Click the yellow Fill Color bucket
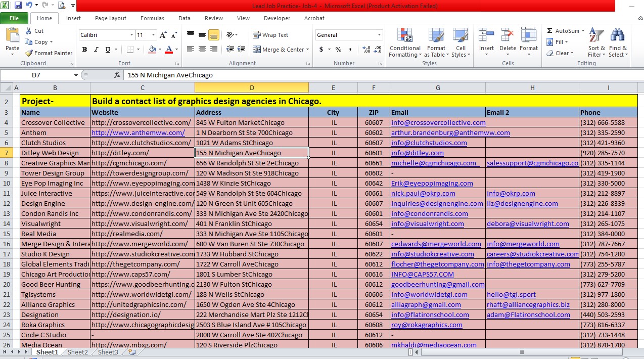 pos(152,50)
